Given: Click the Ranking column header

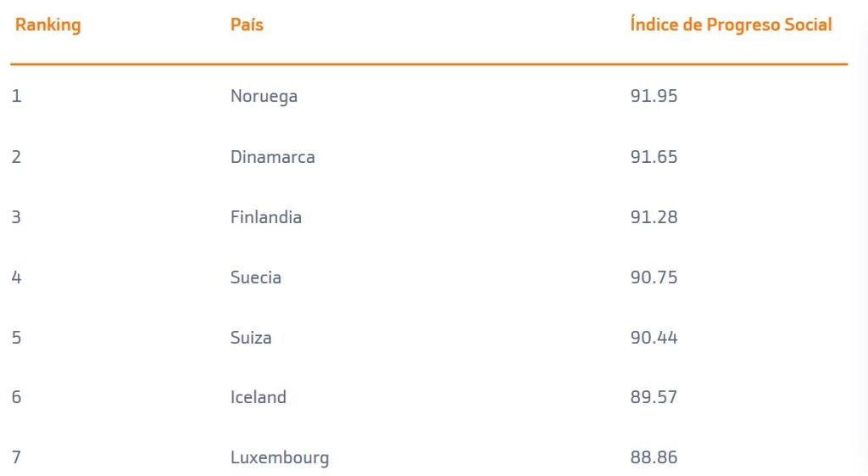Looking at the screenshot, I should click(x=47, y=25).
